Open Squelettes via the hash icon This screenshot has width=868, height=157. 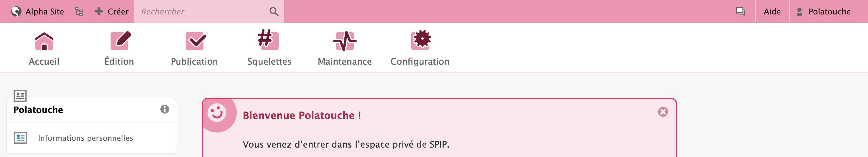coord(268,40)
